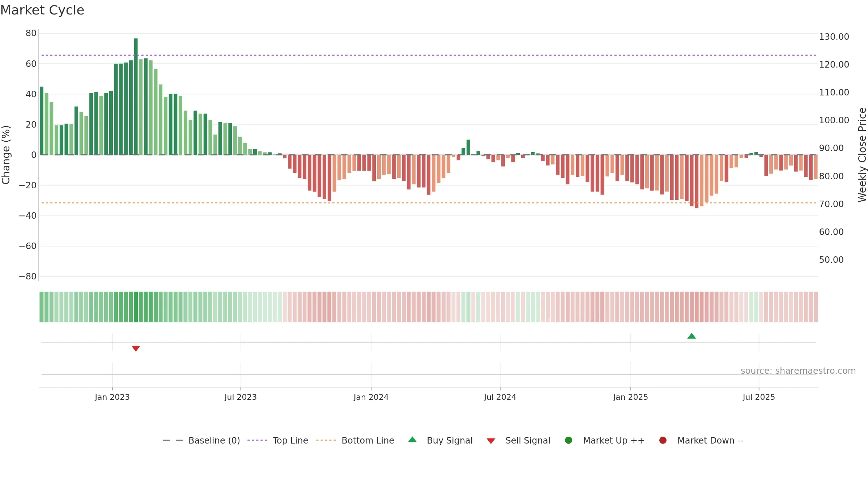868x488 pixels.
Task: Click the Weekly Close Price axis title
Action: pos(862,155)
